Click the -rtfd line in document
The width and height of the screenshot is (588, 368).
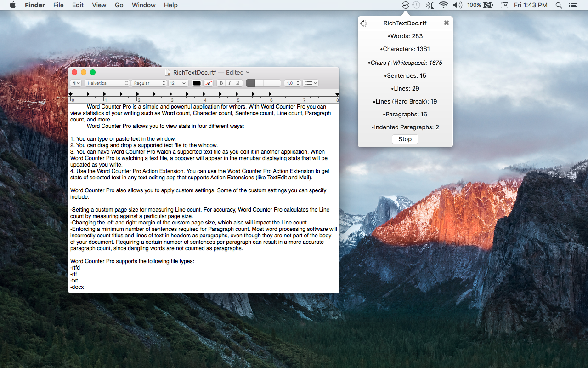click(75, 268)
